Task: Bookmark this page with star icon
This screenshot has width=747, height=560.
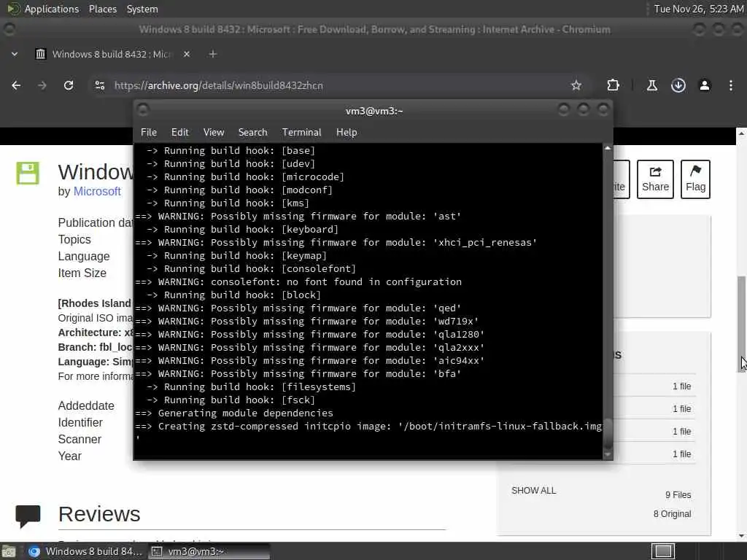Action: click(576, 86)
